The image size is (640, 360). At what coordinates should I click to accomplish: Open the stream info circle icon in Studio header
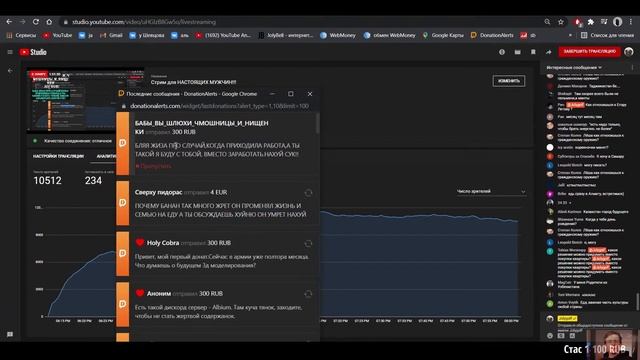click(x=502, y=52)
